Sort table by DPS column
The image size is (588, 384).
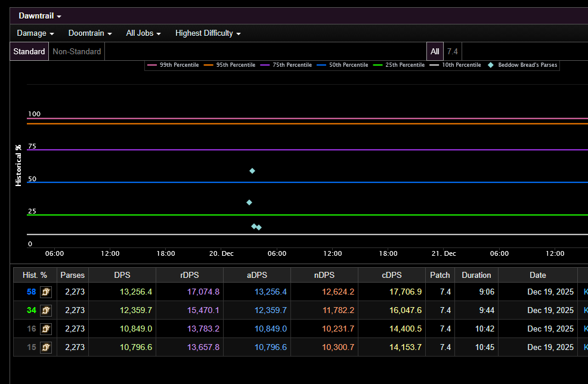pos(122,275)
